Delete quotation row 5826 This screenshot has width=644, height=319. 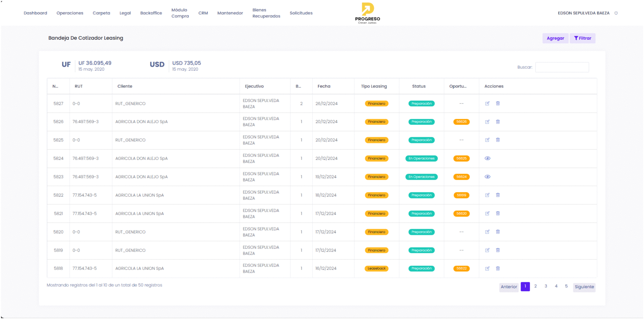click(x=498, y=122)
